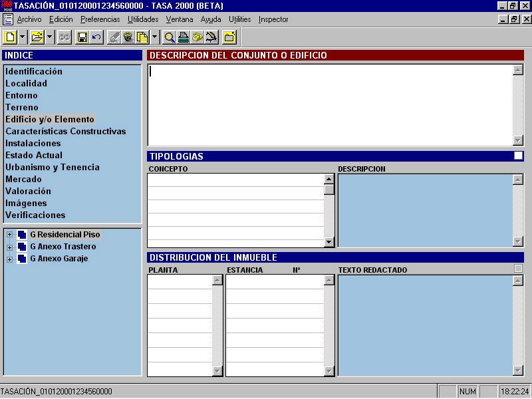Screen dimensions: 532x399
Task: Click the magnifying glass preview icon
Action: (170, 37)
